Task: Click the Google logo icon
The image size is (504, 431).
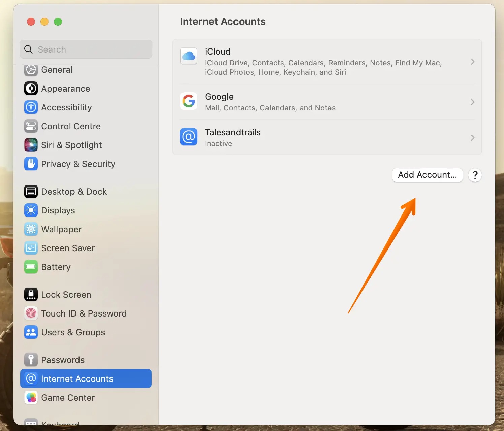Action: pyautogui.click(x=189, y=101)
